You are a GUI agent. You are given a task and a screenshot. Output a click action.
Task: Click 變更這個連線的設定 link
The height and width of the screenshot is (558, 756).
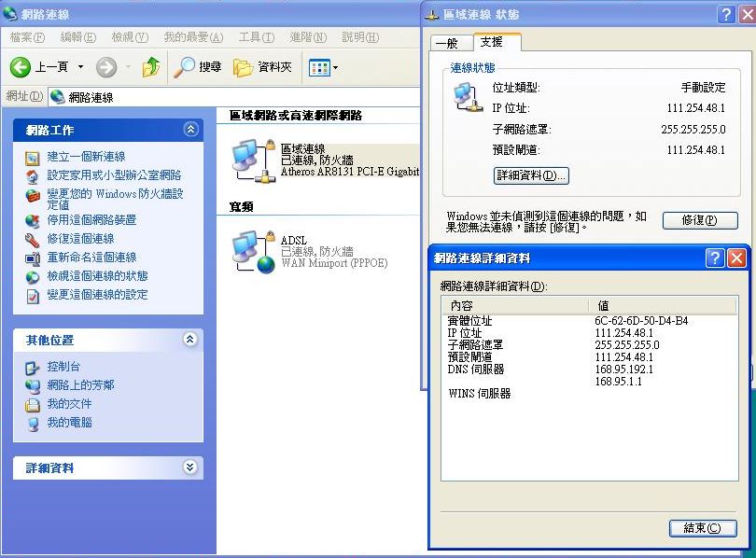97,295
